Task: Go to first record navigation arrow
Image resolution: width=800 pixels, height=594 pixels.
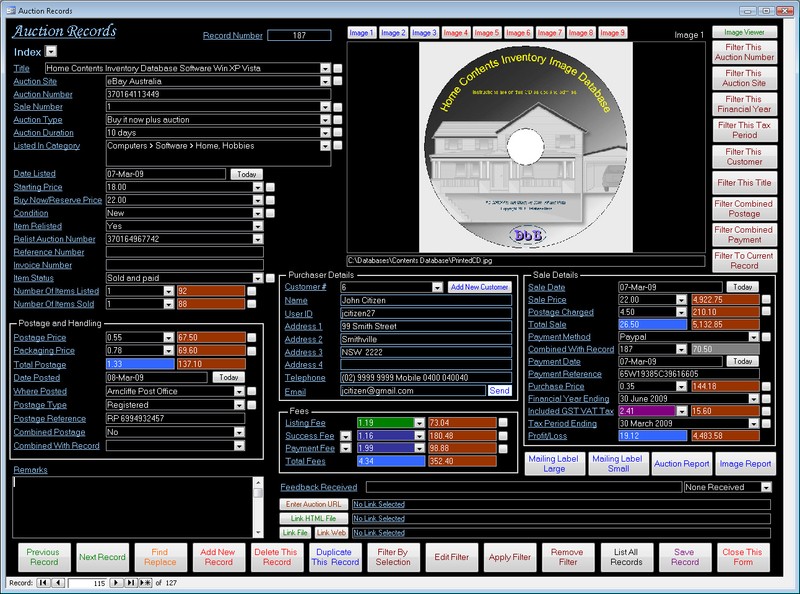Action: point(43,583)
